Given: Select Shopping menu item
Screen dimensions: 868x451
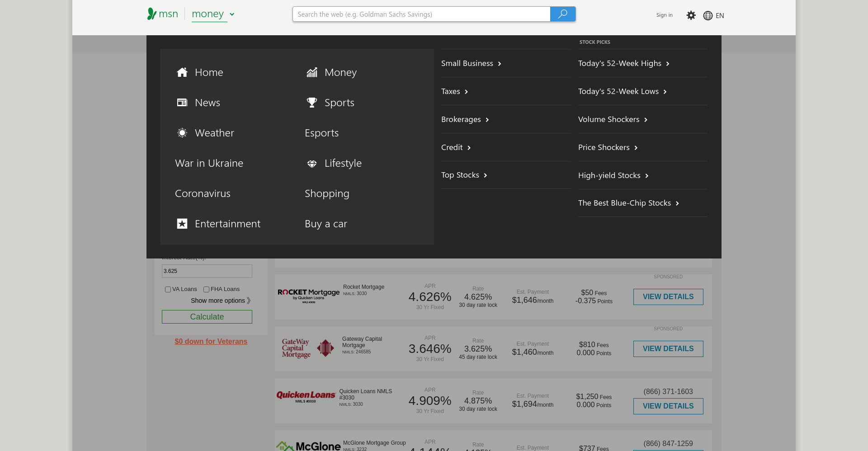Looking at the screenshot, I should pos(327,193).
